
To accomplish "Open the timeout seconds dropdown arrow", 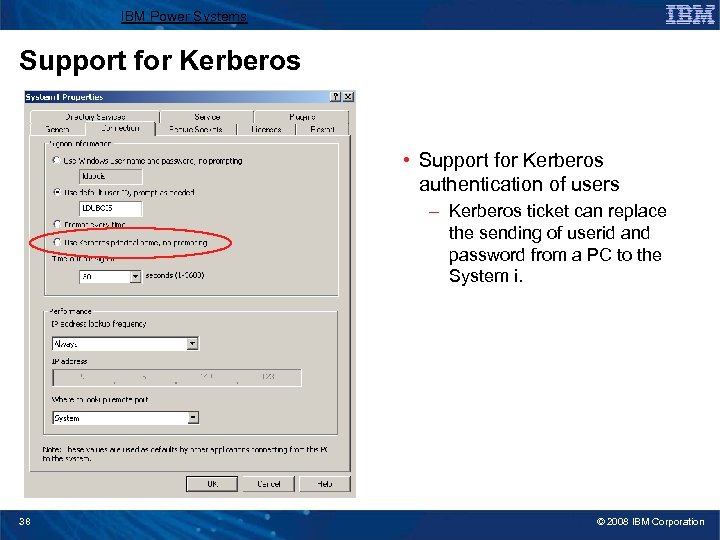I will (x=135, y=276).
